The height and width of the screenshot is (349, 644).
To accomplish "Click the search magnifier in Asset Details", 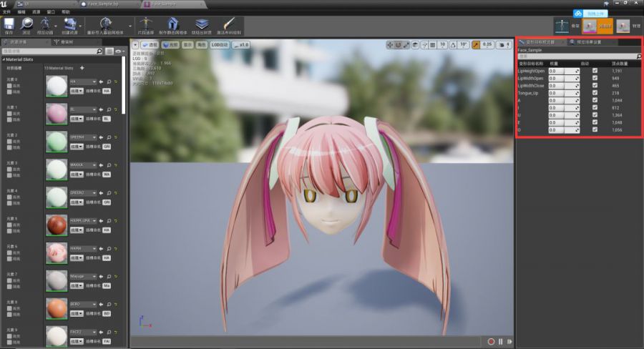I will click(99, 51).
